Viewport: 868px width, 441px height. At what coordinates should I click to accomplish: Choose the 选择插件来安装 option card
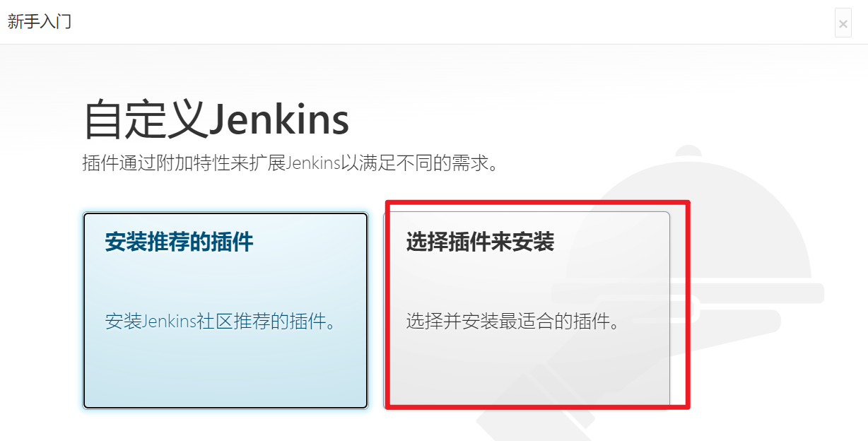527,310
